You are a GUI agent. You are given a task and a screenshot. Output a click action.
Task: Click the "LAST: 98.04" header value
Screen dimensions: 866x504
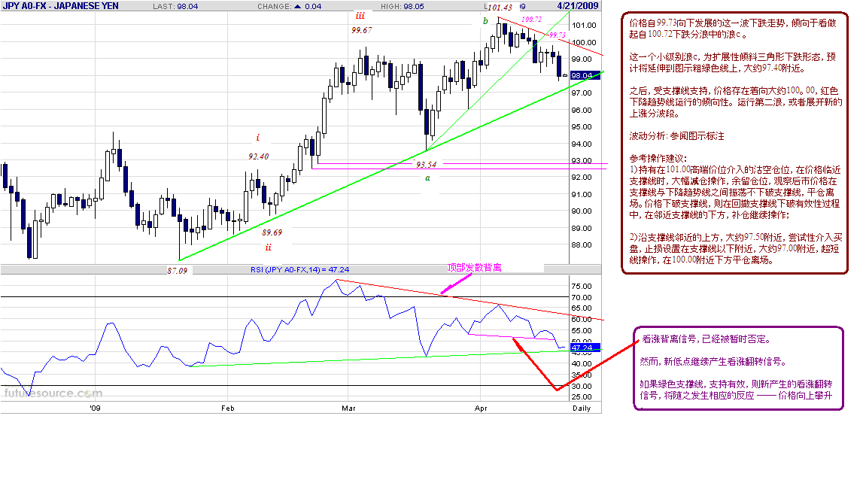click(x=175, y=6)
